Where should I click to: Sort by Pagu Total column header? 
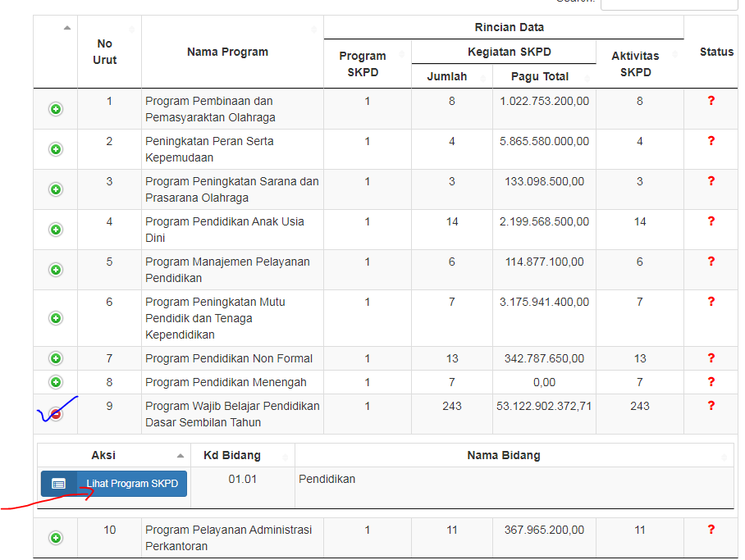pos(544,76)
